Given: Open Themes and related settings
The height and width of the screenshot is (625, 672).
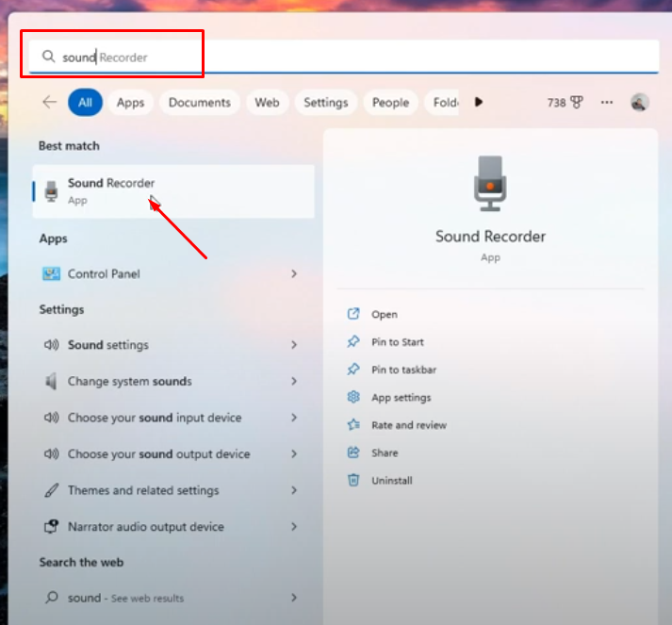Looking at the screenshot, I should click(x=173, y=490).
